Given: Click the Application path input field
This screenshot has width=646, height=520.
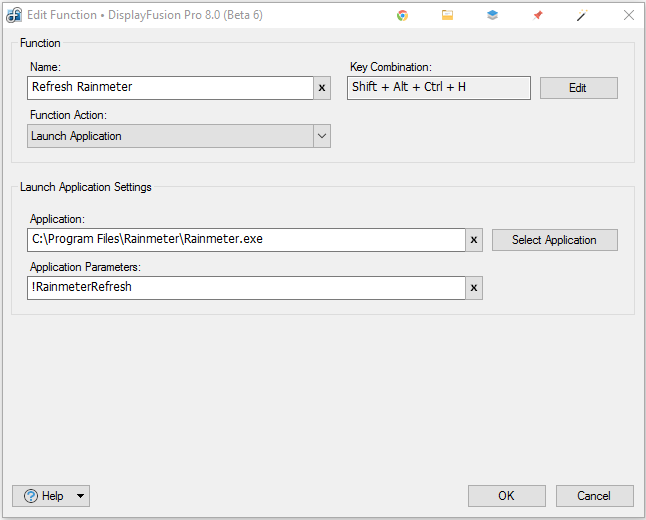Looking at the screenshot, I should (x=245, y=240).
